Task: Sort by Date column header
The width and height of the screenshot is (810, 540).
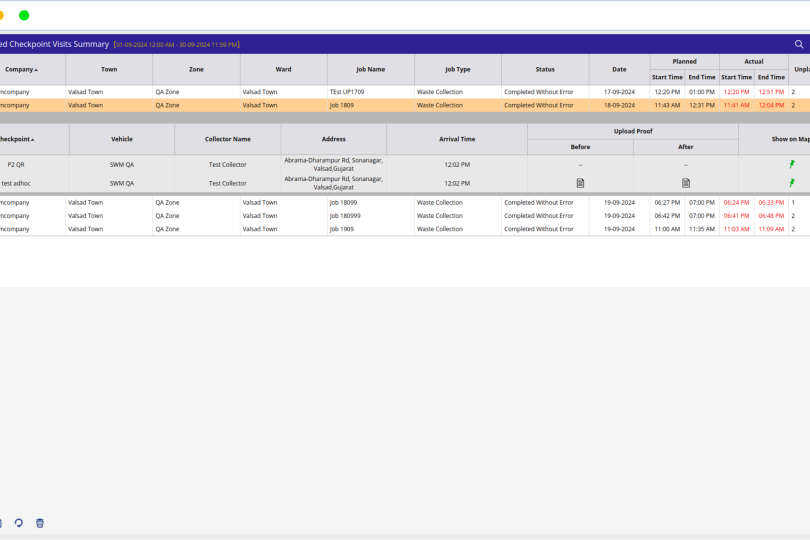Action: click(619, 69)
